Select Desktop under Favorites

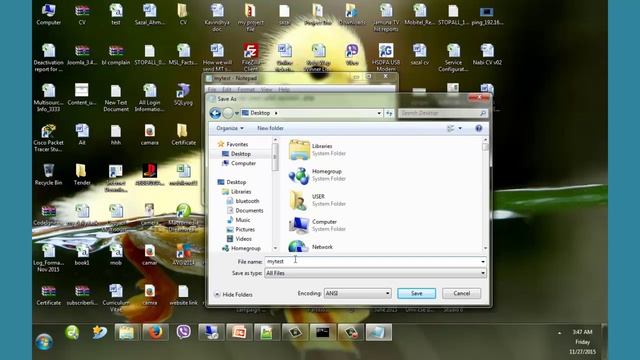coord(237,154)
